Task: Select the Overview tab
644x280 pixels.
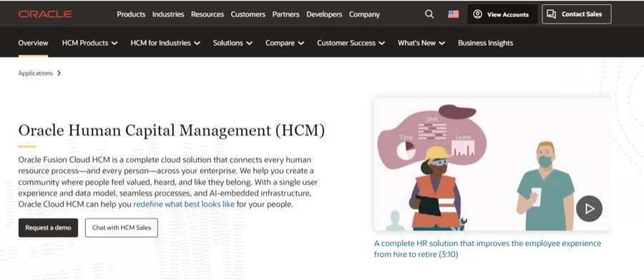Action: (x=33, y=43)
